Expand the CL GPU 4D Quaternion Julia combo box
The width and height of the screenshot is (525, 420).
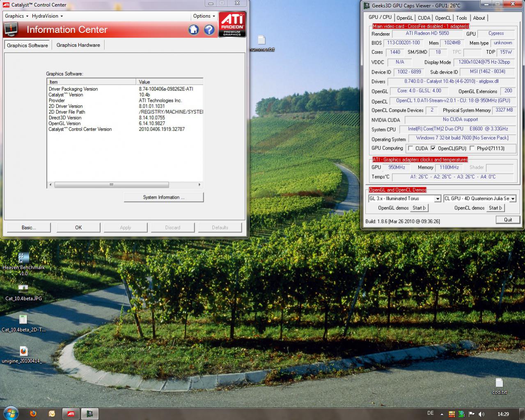point(513,199)
